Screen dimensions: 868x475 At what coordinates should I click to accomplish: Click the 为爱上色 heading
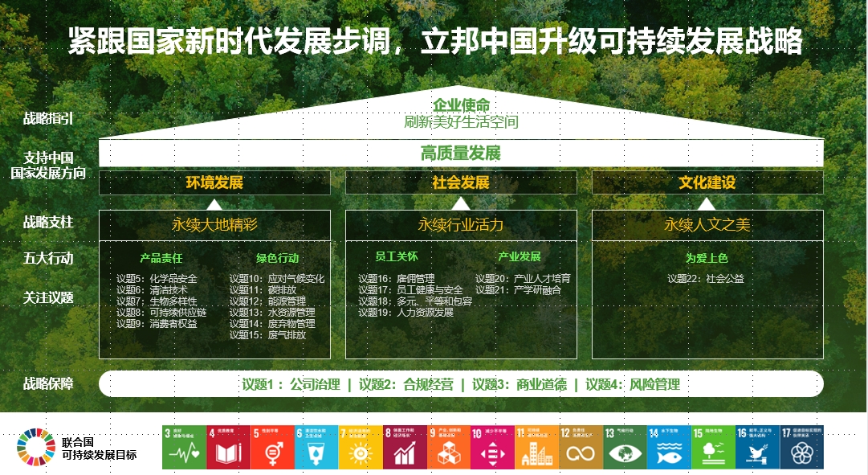click(x=707, y=258)
